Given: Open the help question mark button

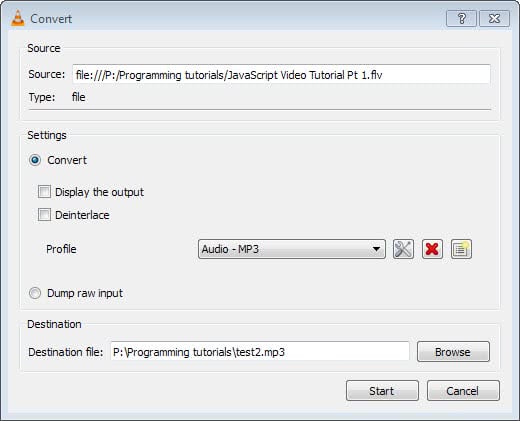Looking at the screenshot, I should [461, 18].
